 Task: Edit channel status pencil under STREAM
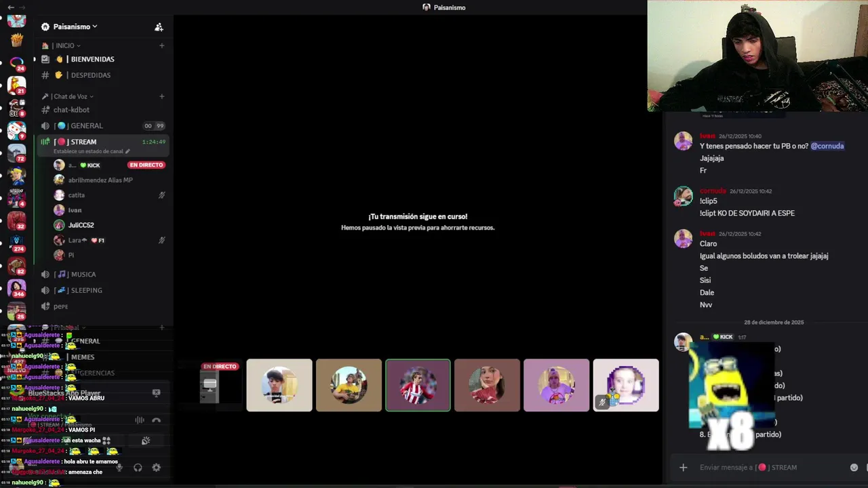pos(127,151)
